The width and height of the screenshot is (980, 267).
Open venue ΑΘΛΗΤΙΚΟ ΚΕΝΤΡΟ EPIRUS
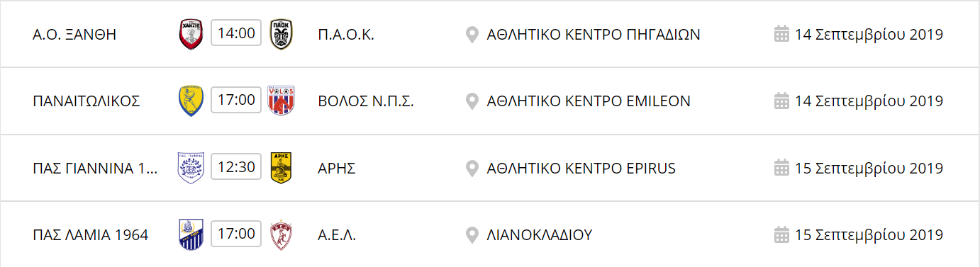click(x=581, y=169)
